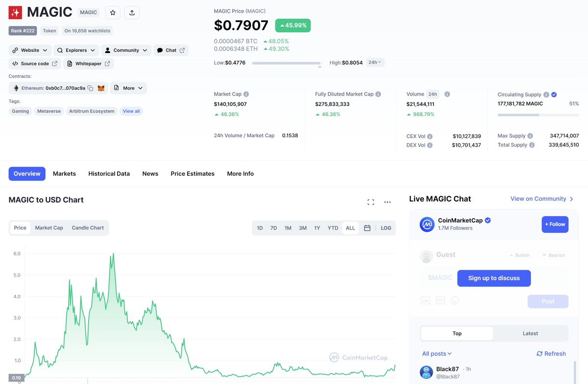Image resolution: width=588 pixels, height=384 pixels.
Task: Click info icon beside CEX Vol
Action: pos(430,136)
